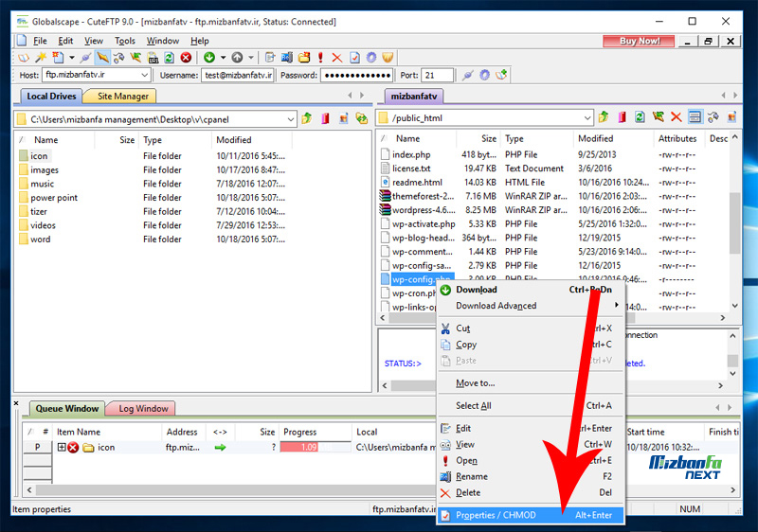
Task: Click the Buy Now! button
Action: (x=640, y=41)
